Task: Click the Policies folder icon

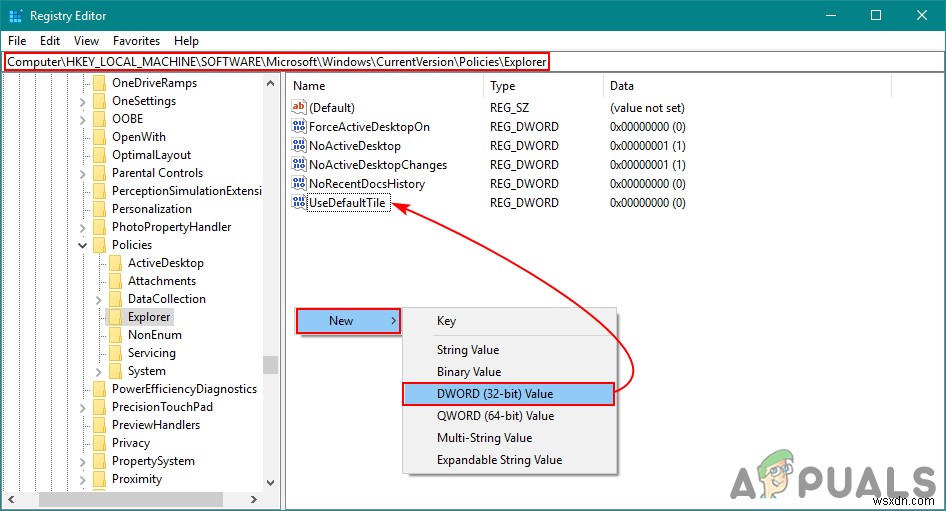Action: [x=100, y=245]
